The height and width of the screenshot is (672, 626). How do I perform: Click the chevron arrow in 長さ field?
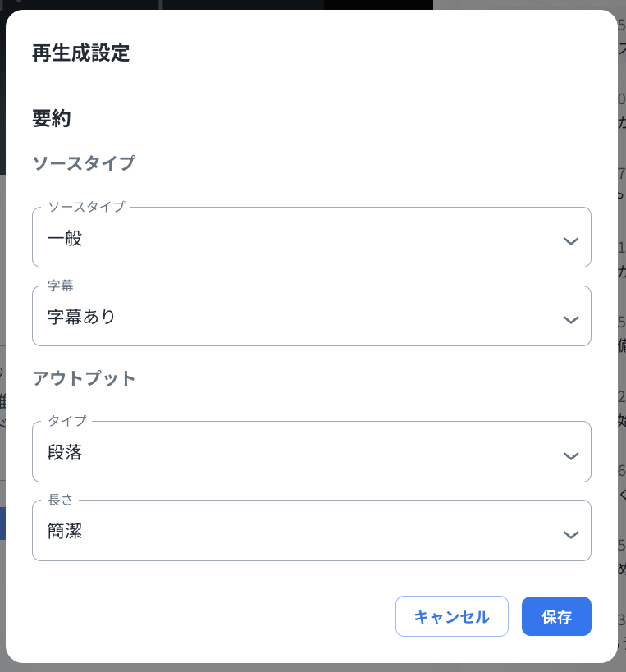point(571,534)
